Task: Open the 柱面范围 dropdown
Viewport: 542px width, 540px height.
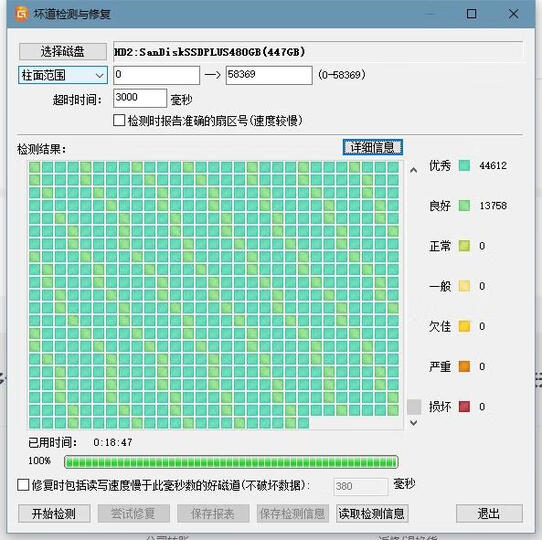Action: point(63,75)
